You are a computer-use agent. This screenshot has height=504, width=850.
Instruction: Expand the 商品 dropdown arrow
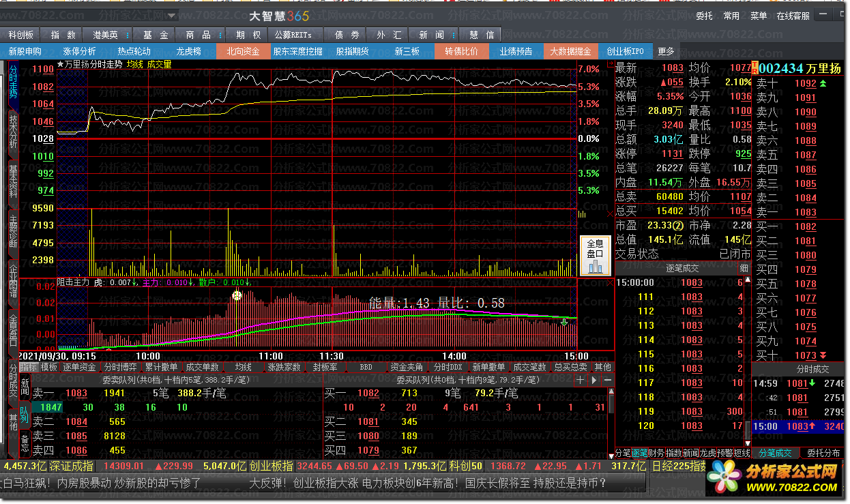(x=220, y=35)
